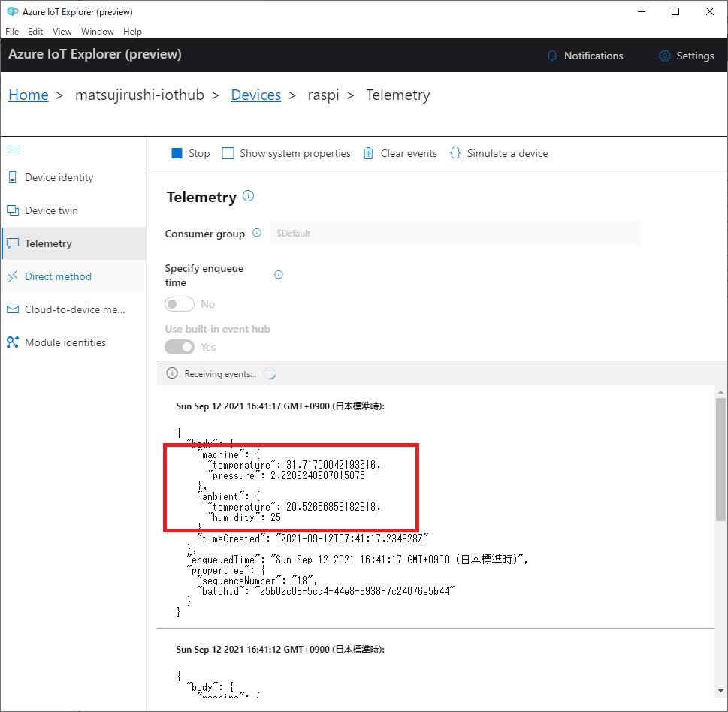Viewport: 728px width, 712px height.
Task: Click humidity 25 line
Action: click(x=244, y=517)
